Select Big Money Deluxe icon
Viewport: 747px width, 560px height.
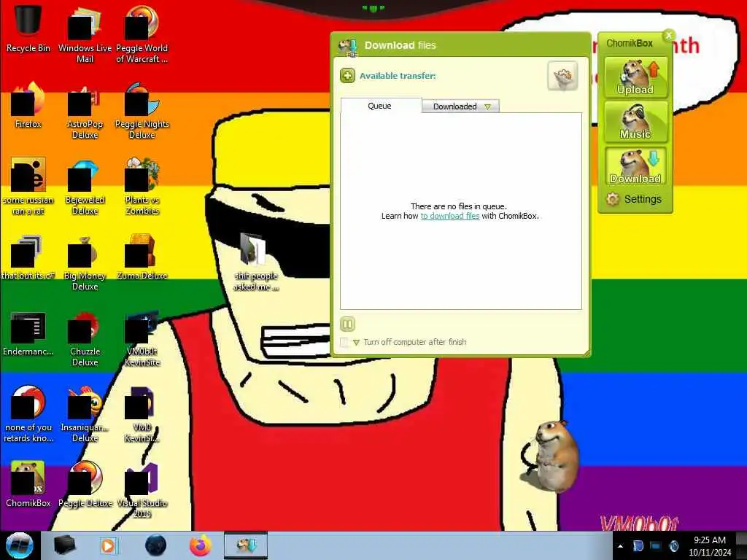click(x=85, y=262)
